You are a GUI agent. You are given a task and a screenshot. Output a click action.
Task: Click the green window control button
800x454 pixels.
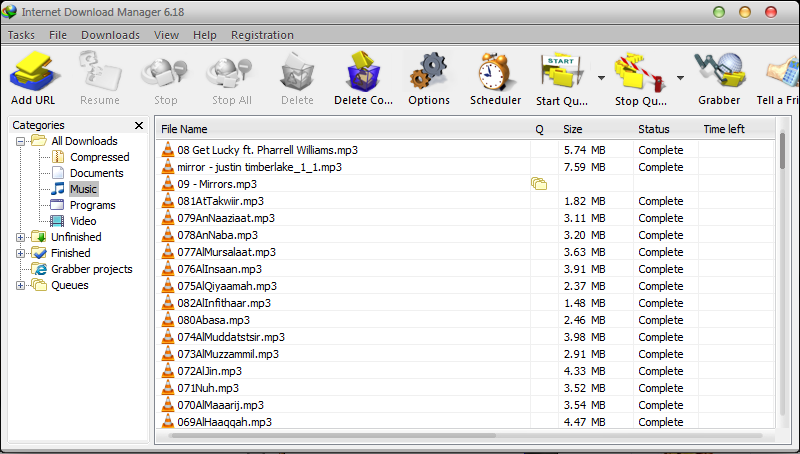[x=719, y=12]
